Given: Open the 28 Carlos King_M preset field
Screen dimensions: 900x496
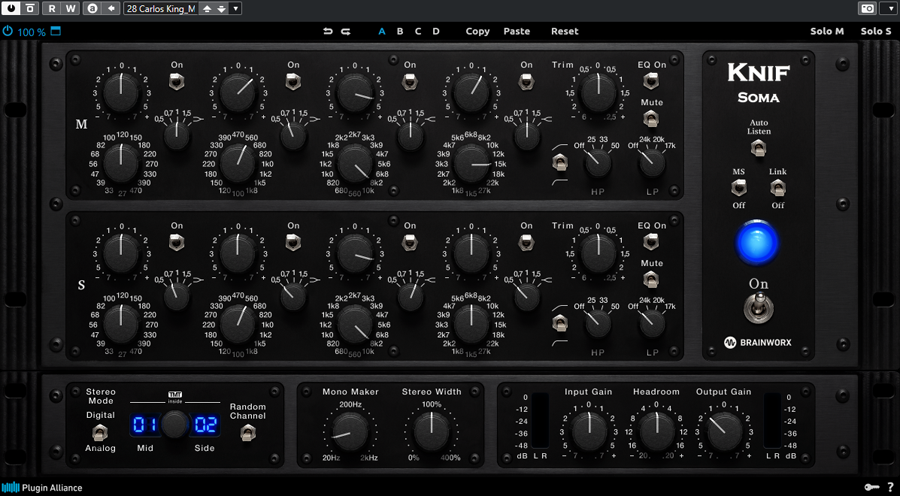Looking at the screenshot, I should pyautogui.click(x=161, y=9).
